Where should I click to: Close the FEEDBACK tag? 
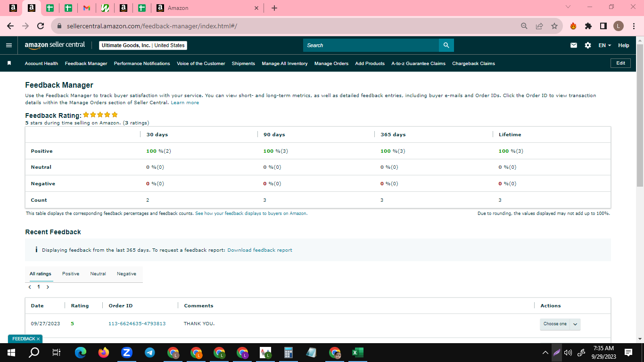pyautogui.click(x=38, y=339)
